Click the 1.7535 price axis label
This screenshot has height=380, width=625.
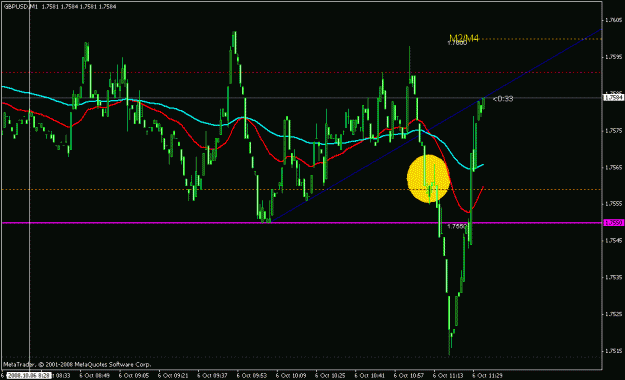point(613,277)
